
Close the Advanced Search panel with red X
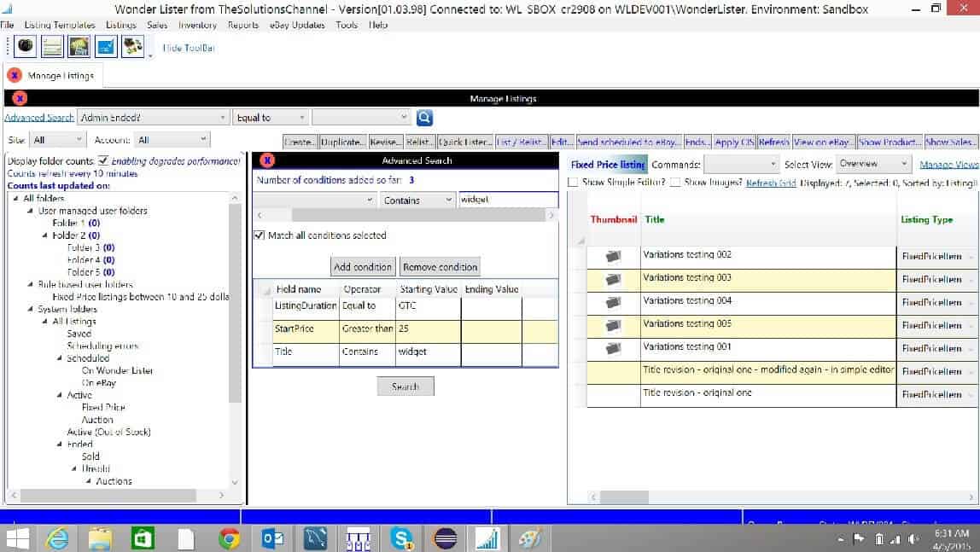[x=266, y=160]
